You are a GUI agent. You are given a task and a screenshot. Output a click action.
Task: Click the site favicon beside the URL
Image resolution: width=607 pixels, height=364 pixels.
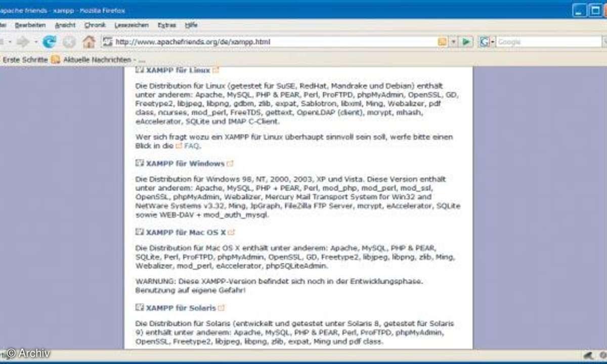(108, 42)
